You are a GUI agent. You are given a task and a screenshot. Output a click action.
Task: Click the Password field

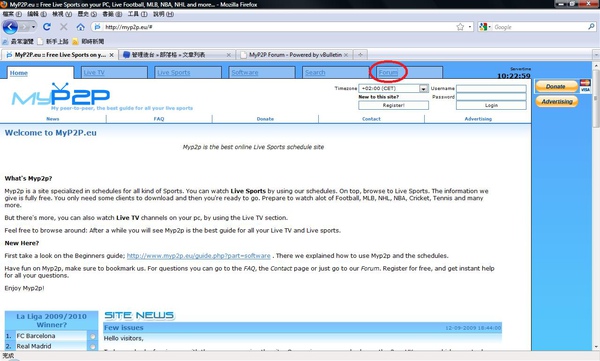point(491,96)
